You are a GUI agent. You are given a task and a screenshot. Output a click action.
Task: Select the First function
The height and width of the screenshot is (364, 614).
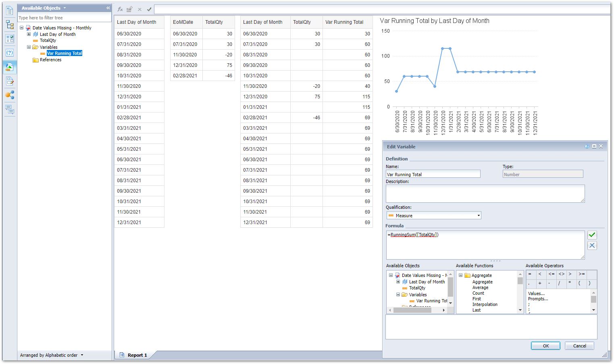pos(477,299)
